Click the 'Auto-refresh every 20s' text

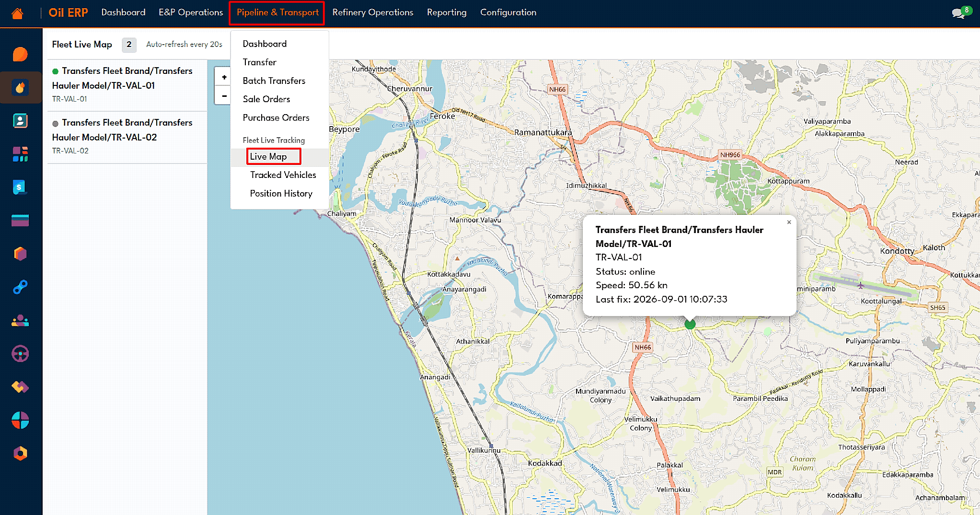click(x=184, y=44)
